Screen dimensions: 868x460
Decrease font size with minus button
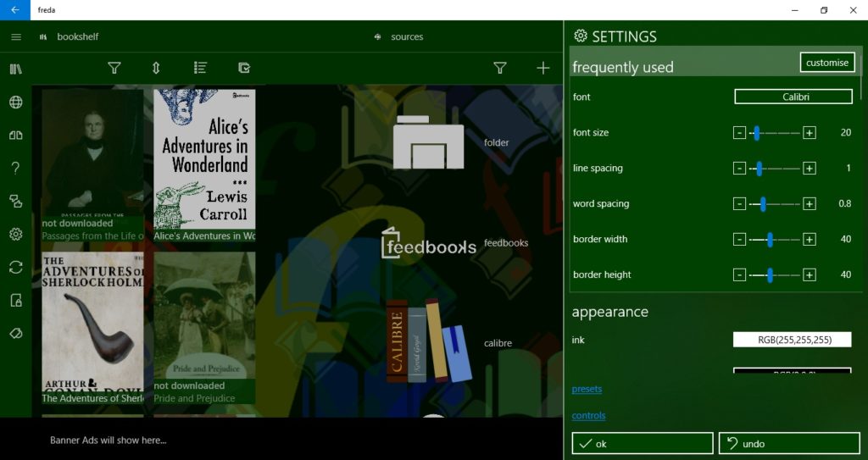point(739,133)
